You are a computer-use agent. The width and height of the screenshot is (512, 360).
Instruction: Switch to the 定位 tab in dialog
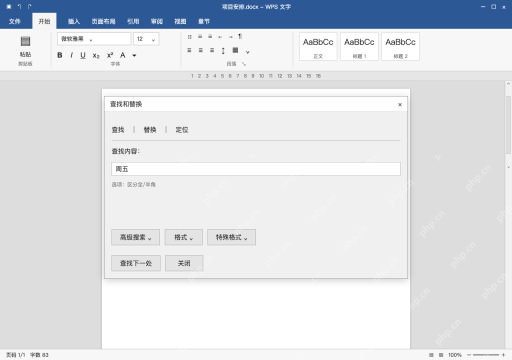point(182,130)
